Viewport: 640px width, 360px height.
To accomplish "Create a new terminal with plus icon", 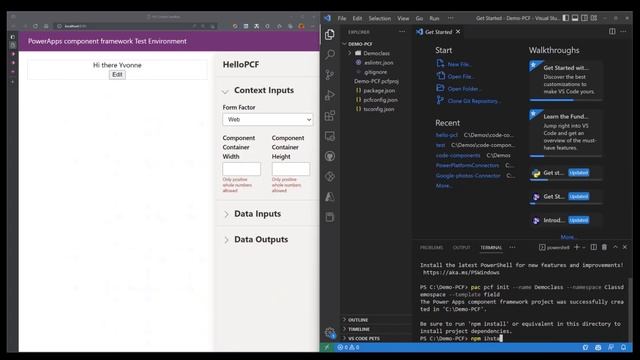I will [577, 247].
